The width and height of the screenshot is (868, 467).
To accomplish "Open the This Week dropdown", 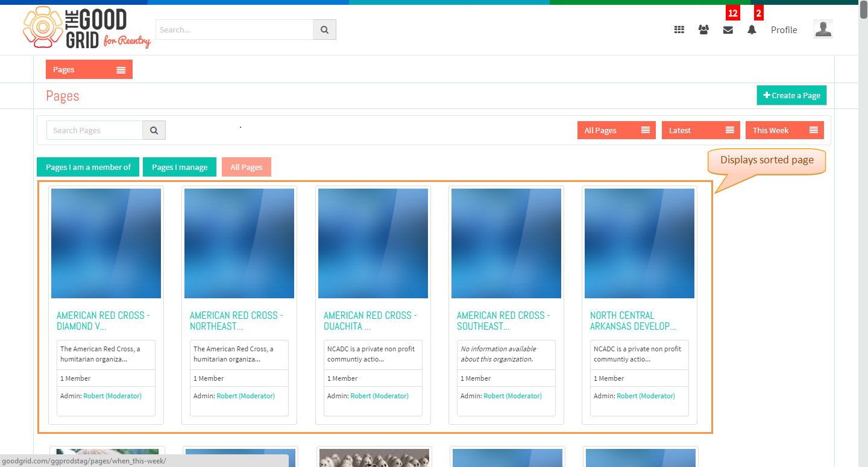I will [x=785, y=130].
